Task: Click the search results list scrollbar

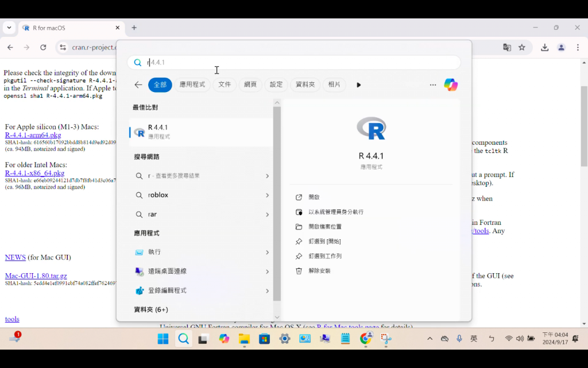Action: 277,204
